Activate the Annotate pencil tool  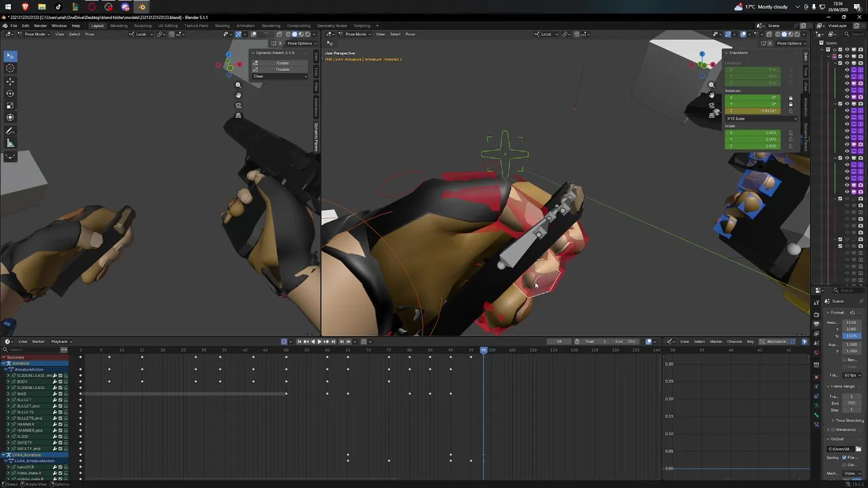(10, 131)
